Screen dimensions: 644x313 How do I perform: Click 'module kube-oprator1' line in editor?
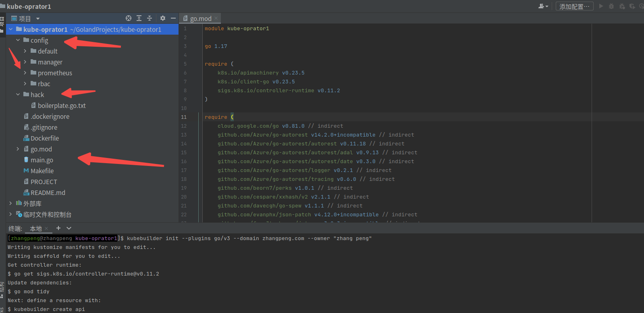237,29
